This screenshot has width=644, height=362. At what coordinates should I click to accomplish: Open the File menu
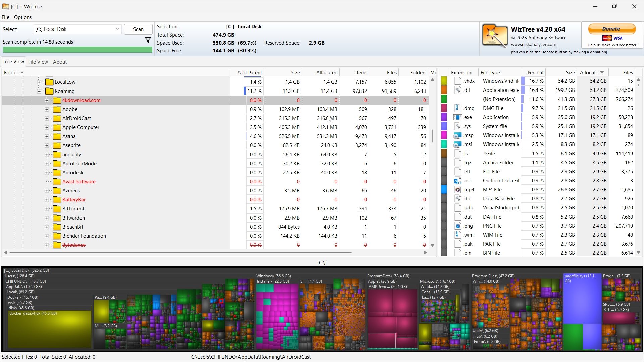[5, 17]
